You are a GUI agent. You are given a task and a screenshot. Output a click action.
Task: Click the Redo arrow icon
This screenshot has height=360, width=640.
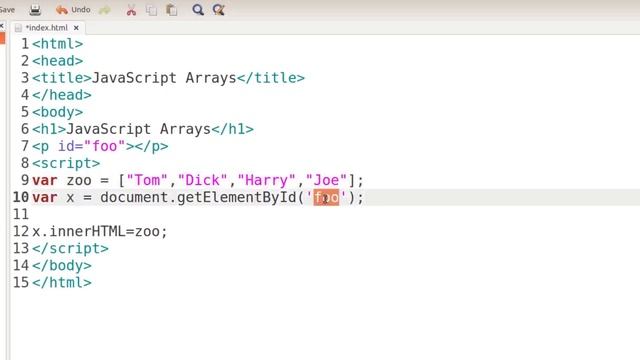pyautogui.click(x=105, y=10)
